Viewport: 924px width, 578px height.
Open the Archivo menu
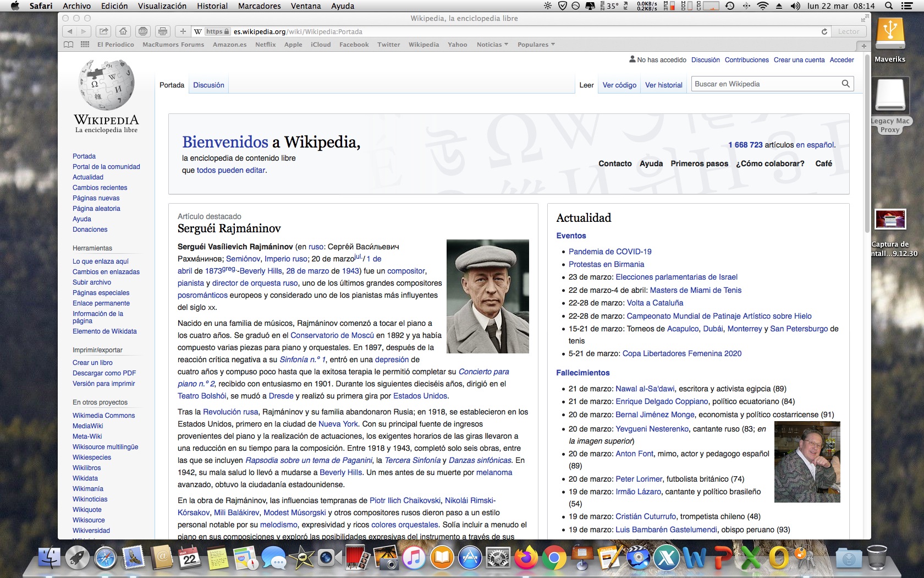pos(76,6)
